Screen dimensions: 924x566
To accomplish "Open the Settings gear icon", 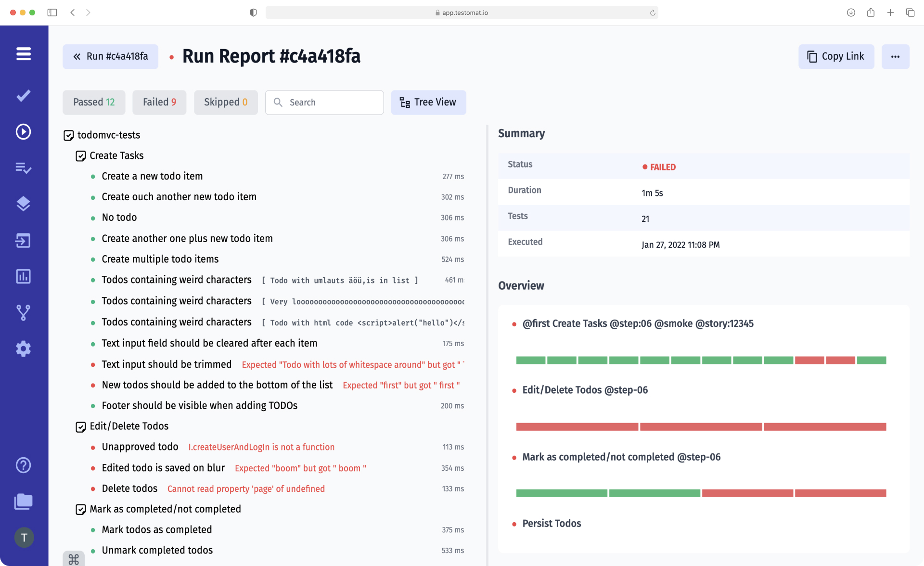I will coord(23,348).
